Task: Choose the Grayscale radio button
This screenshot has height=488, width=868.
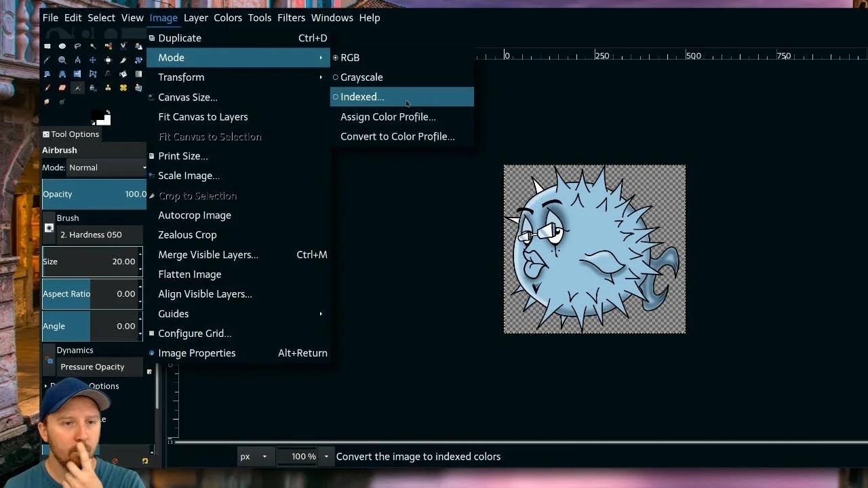Action: 335,77
